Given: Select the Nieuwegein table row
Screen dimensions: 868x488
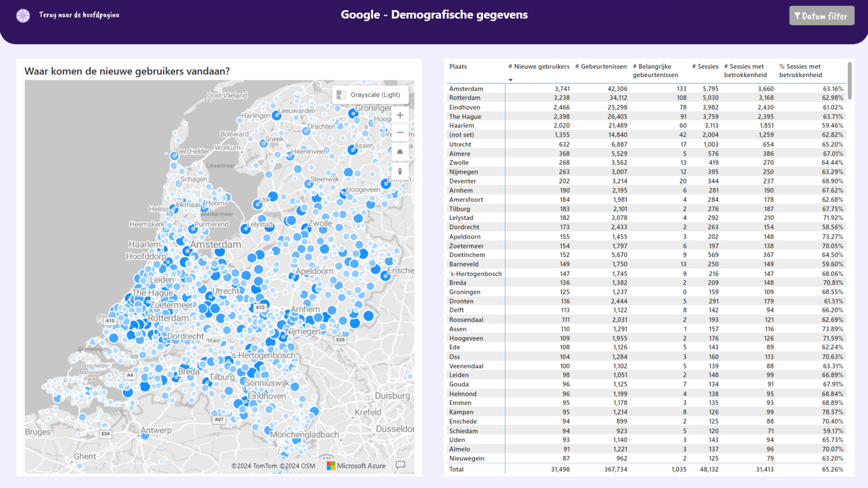Looking at the screenshot, I should pyautogui.click(x=646, y=458).
